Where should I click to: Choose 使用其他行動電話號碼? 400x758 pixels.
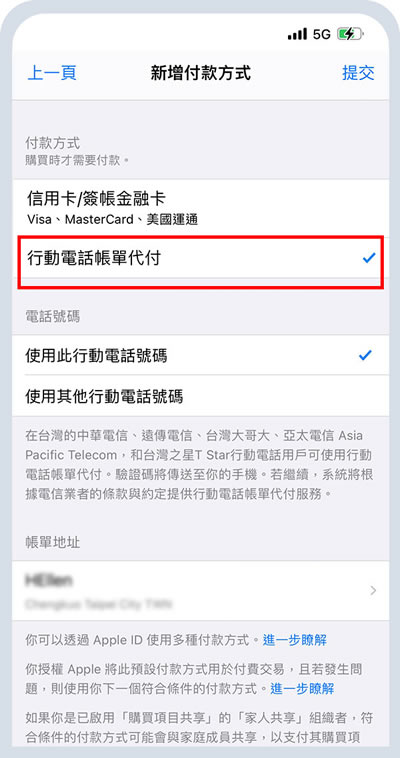click(200, 396)
